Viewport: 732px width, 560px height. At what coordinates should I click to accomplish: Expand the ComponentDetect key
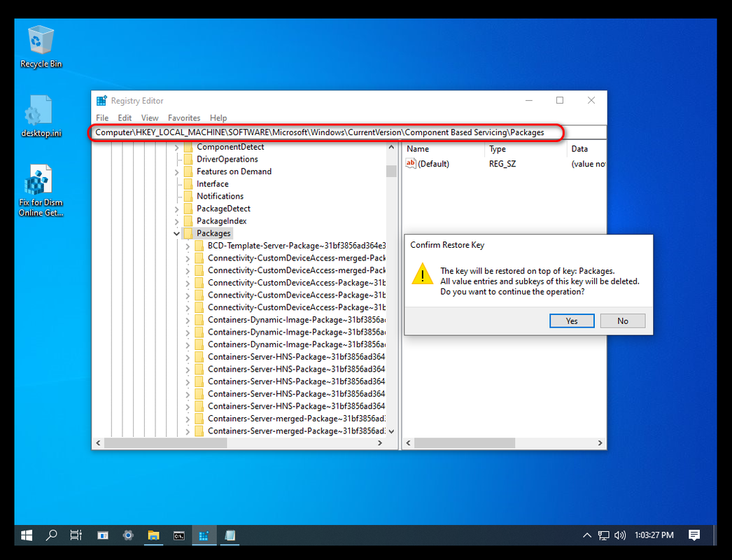coord(176,148)
